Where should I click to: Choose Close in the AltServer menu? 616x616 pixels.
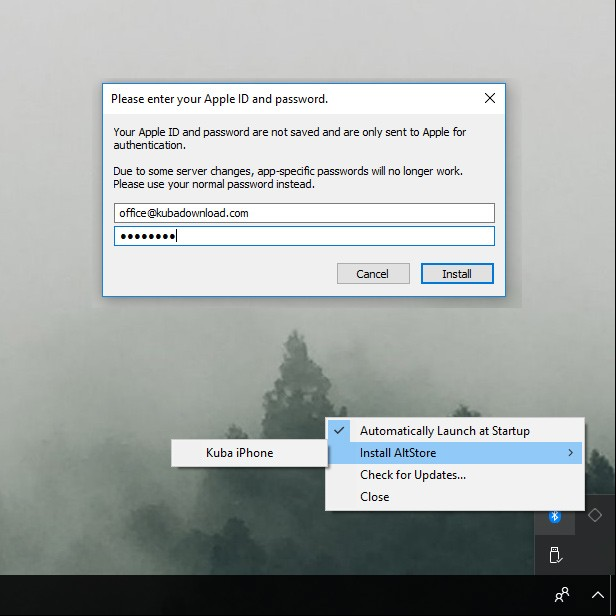click(x=455, y=497)
